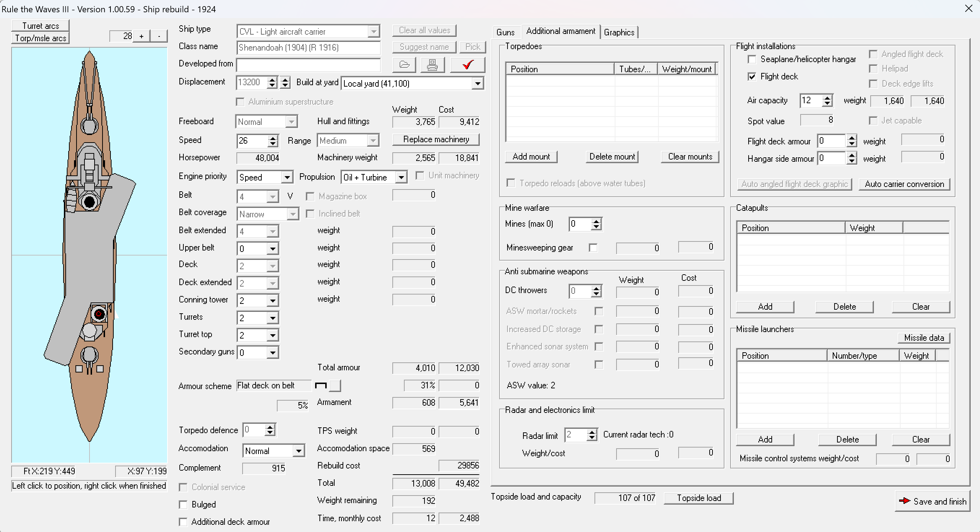Close the Ship rebuild window
Screen dimensions: 980x532
point(968,8)
